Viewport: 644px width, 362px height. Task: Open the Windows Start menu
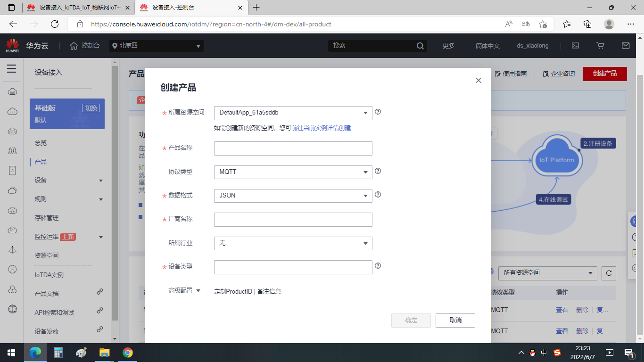[x=11, y=353]
